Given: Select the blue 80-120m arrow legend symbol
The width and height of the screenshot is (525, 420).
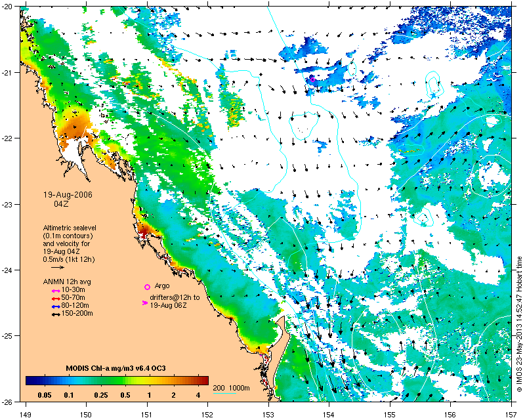Looking at the screenshot, I should [x=56, y=306].
